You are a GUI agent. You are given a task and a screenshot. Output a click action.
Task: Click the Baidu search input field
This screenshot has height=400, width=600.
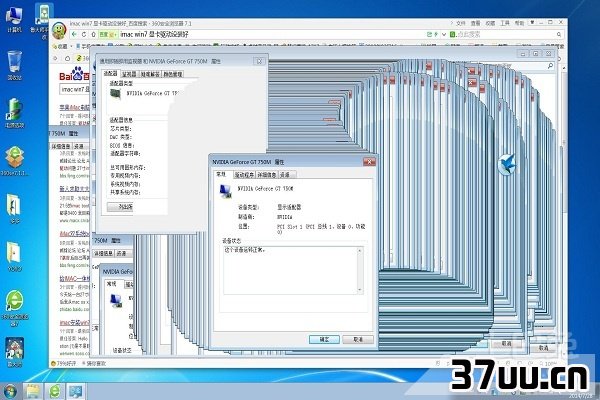(75, 90)
